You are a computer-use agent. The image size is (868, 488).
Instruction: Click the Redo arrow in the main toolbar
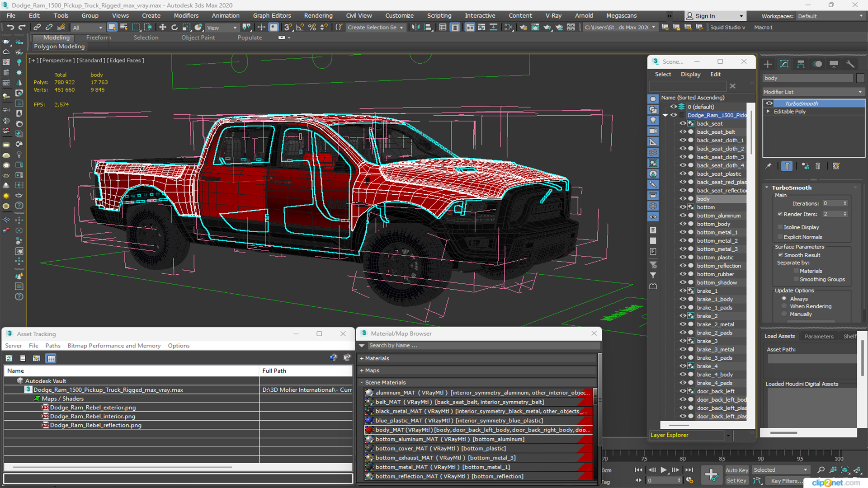21,28
